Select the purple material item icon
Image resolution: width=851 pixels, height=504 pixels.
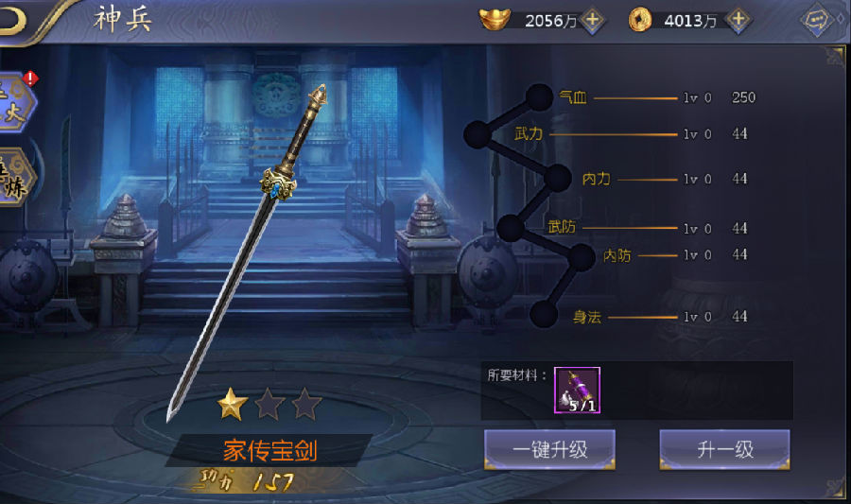click(577, 391)
